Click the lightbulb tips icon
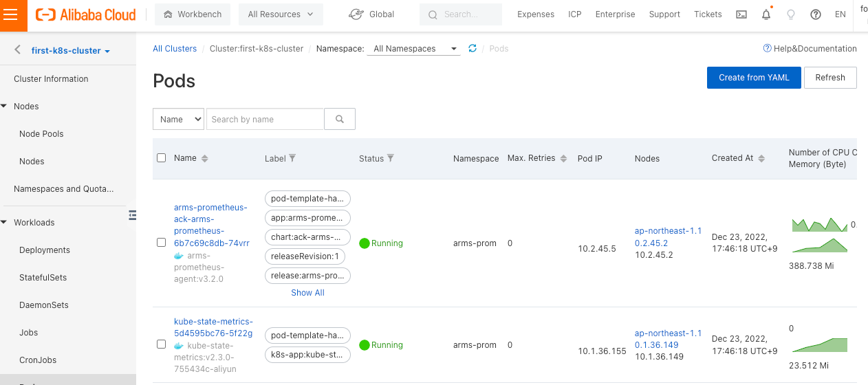The image size is (868, 385). [x=791, y=14]
